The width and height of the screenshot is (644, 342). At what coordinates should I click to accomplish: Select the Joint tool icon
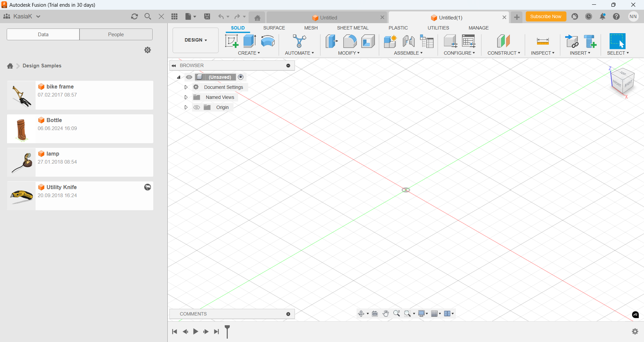409,41
